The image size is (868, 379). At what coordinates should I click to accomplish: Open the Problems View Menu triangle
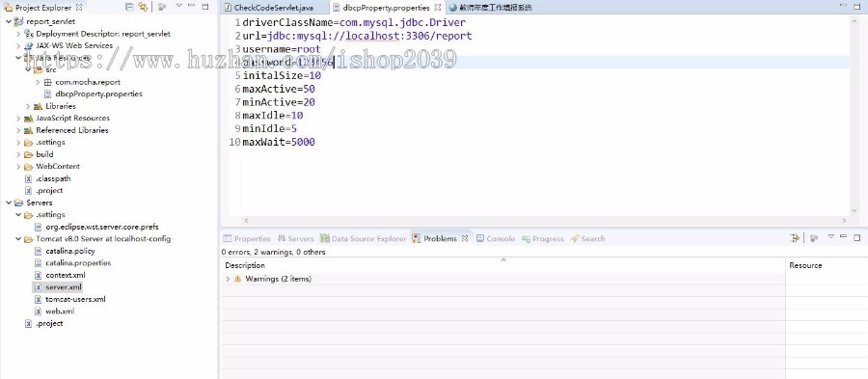click(x=831, y=237)
